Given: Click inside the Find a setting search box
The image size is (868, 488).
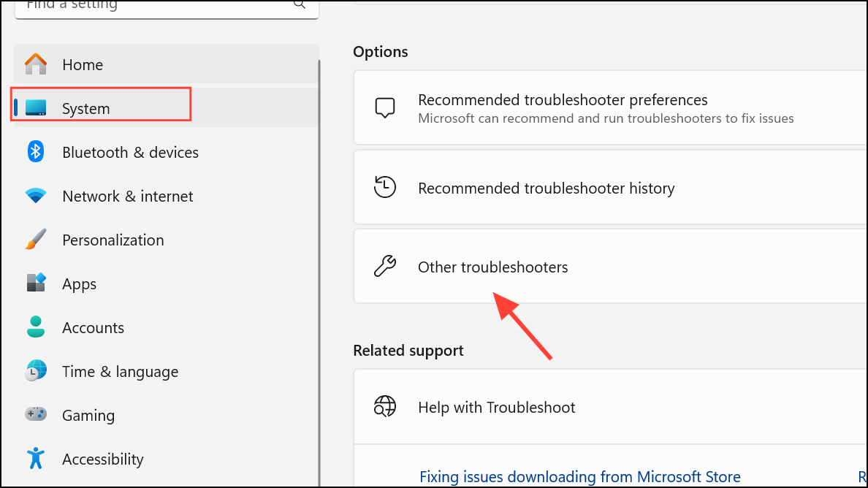Looking at the screenshot, I should tap(161, 4).
